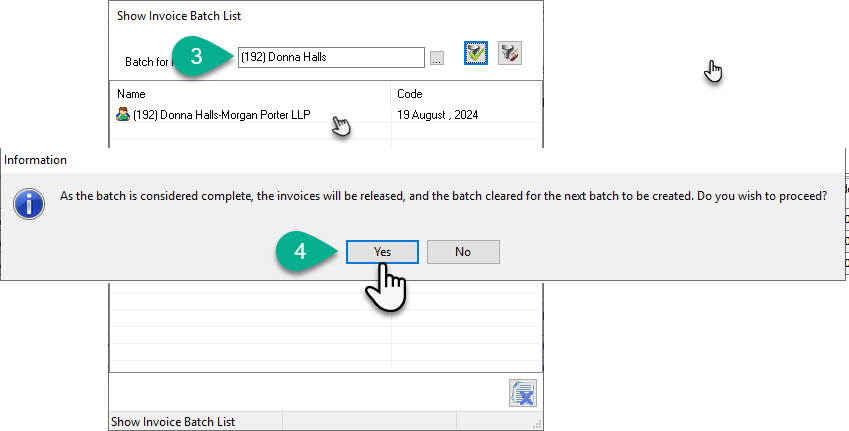Click the blue information icon in dialog
Screen dimensions: 849x431
[x=29, y=204]
